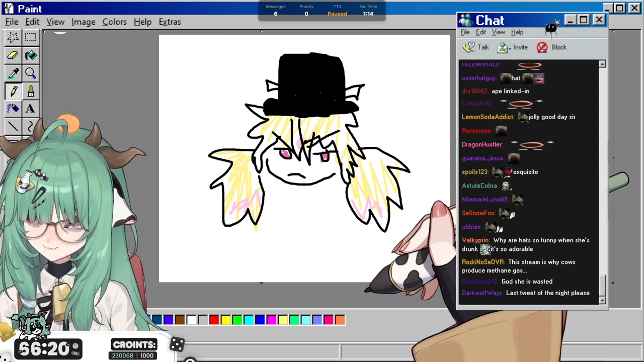
Task: Select the Pick Color eyedropper tool
Action: pyautogui.click(x=13, y=73)
